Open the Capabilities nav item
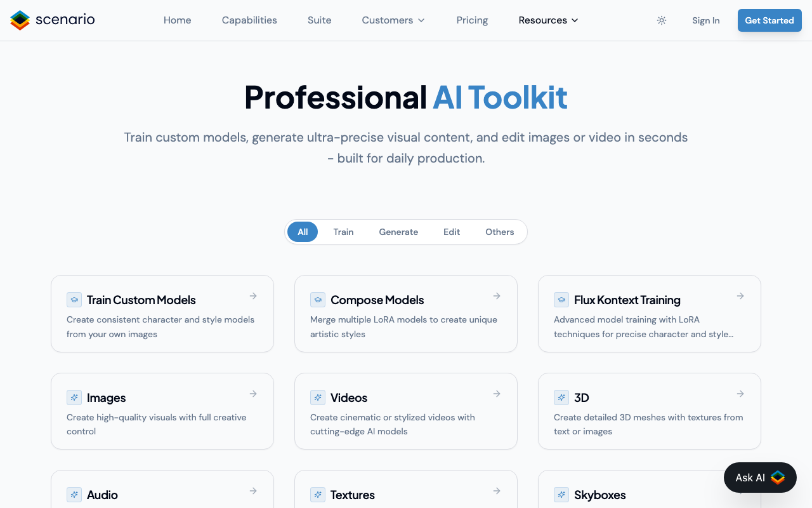 [249, 20]
